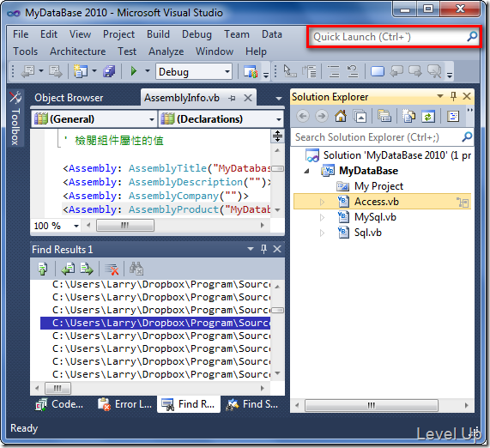Click Collapse All in Solution Explorer
This screenshot has width=490, height=448.
pyautogui.click(x=360, y=117)
